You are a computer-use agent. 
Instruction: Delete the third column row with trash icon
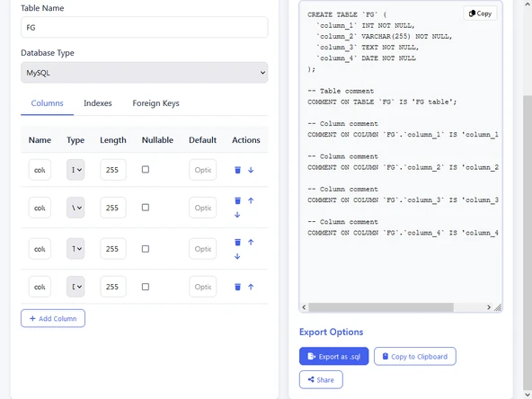coord(237,243)
